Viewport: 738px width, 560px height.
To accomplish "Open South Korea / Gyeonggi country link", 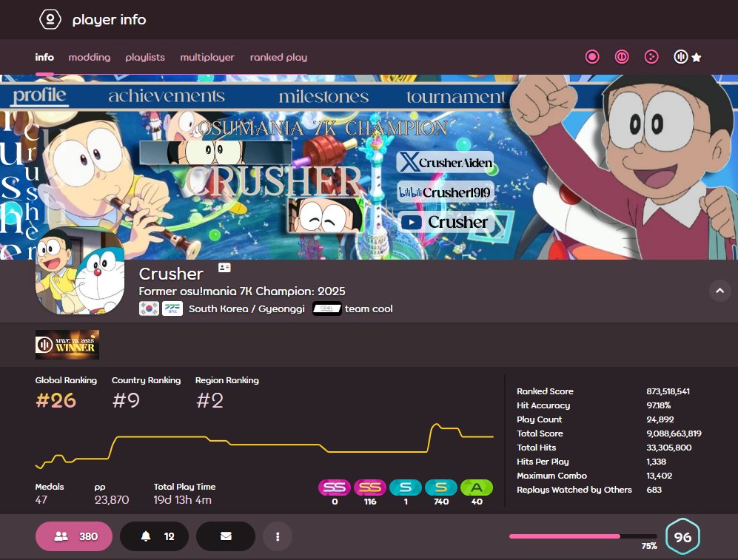I will click(246, 309).
